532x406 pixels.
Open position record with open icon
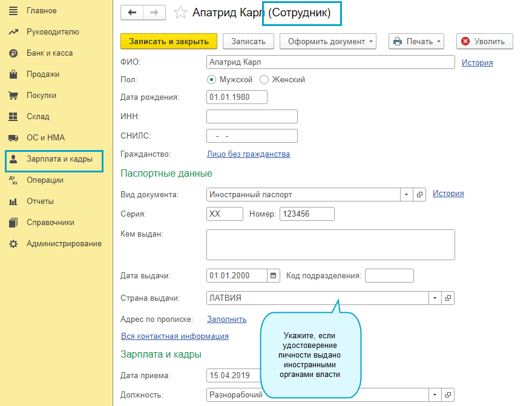tap(448, 395)
